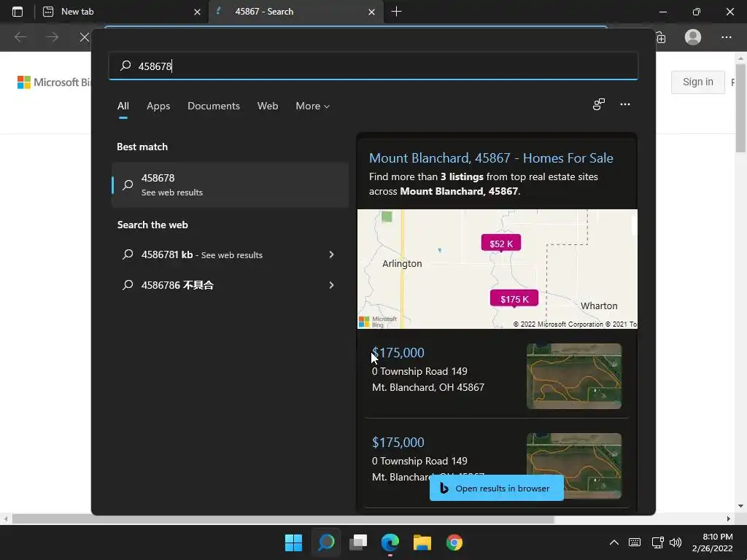
Task: Click the search box containing 458678
Action: point(373,66)
